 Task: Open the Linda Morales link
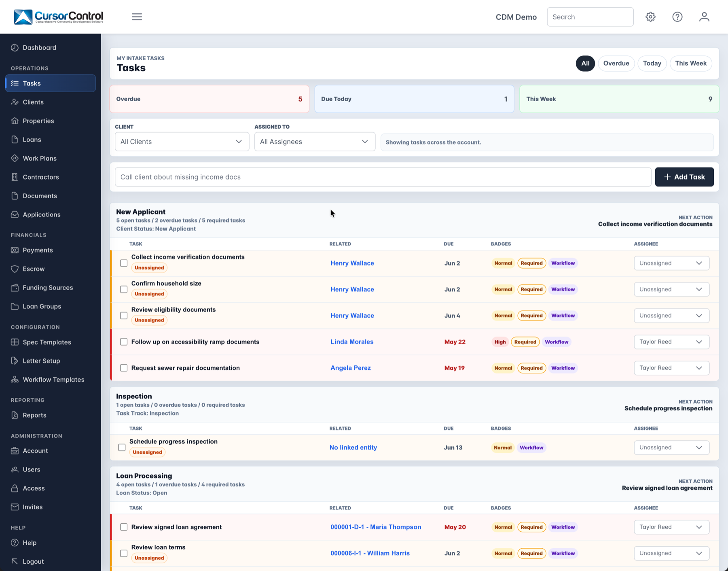click(352, 342)
